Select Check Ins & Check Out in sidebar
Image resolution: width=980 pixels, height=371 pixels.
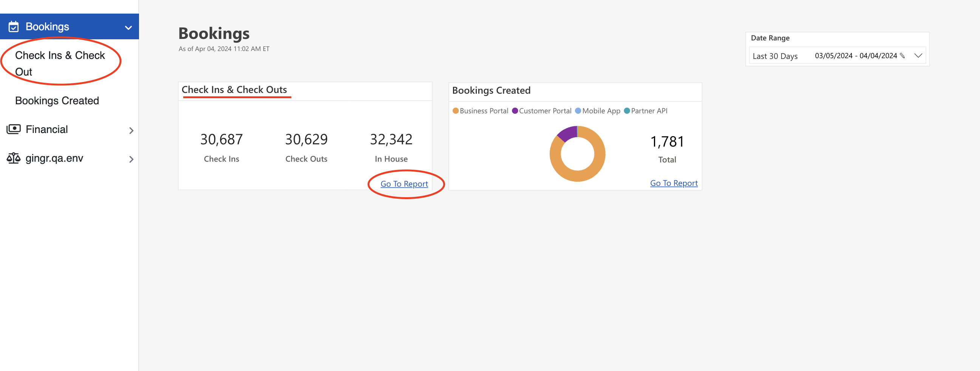[x=60, y=63]
